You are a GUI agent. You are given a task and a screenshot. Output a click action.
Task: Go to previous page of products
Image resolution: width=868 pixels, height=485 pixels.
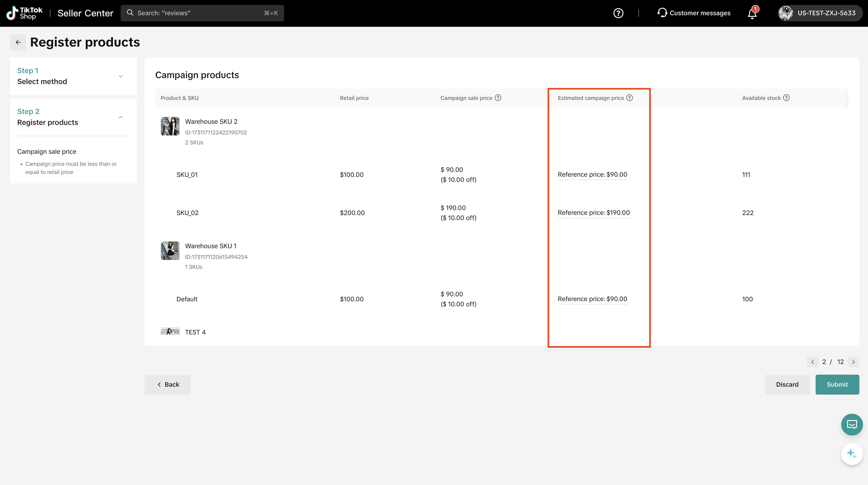[x=812, y=362]
